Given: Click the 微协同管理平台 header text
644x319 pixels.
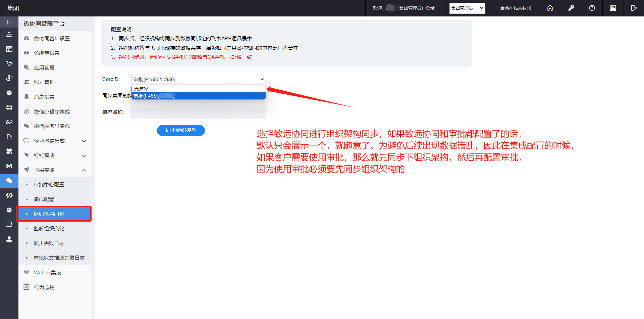Looking at the screenshot, I should [x=44, y=24].
